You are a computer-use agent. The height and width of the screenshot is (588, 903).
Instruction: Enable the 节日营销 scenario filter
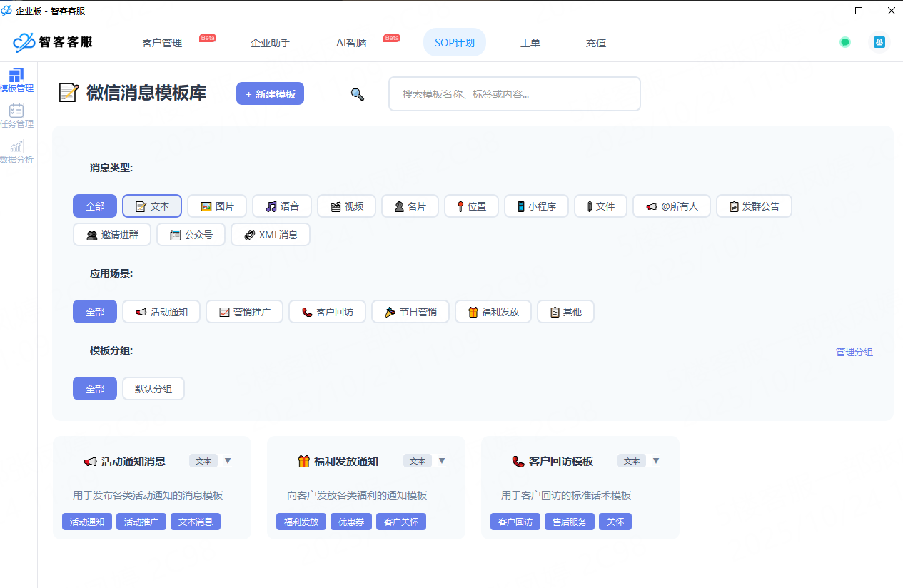[x=410, y=311]
